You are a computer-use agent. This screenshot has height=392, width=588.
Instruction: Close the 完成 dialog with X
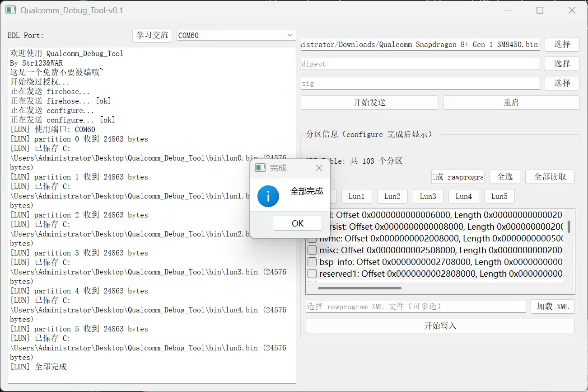(319, 168)
